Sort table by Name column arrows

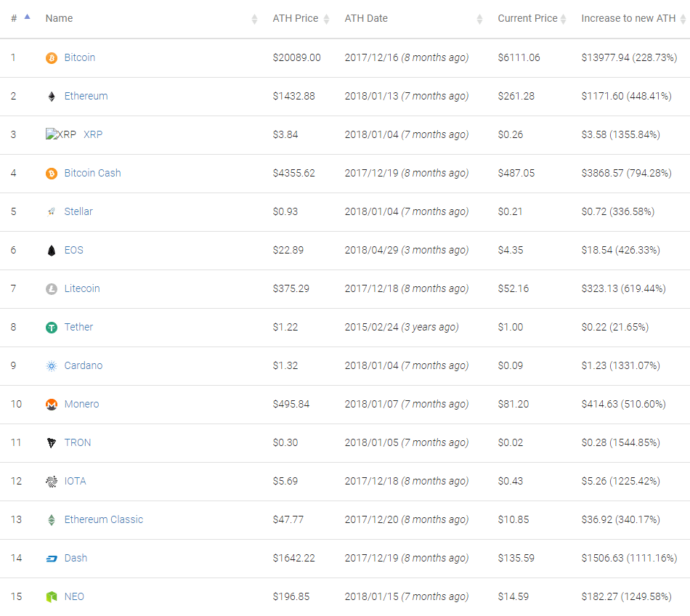[x=254, y=19]
